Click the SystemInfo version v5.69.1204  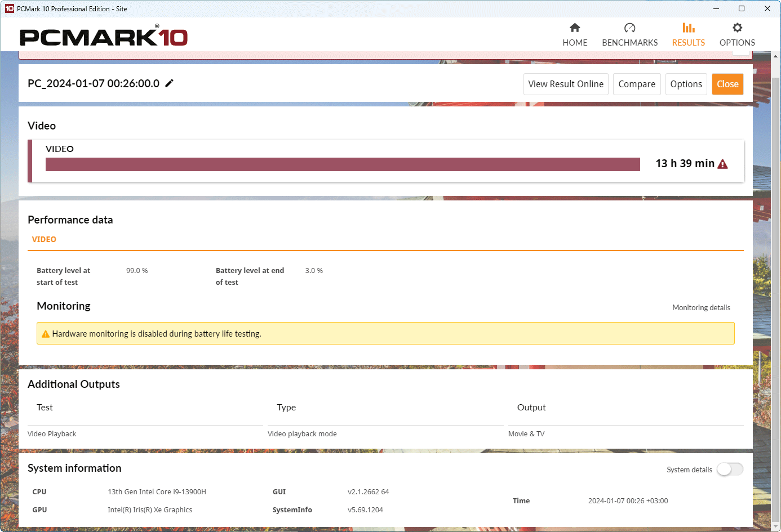[x=365, y=510]
